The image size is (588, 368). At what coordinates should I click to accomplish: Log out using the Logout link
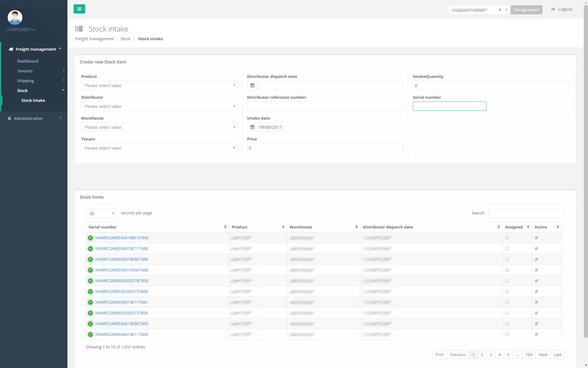click(562, 9)
